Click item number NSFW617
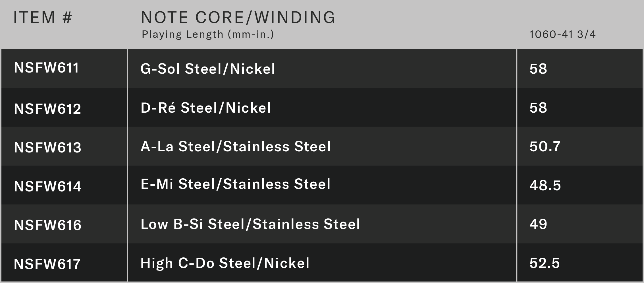This screenshot has height=283, width=644. [x=47, y=264]
